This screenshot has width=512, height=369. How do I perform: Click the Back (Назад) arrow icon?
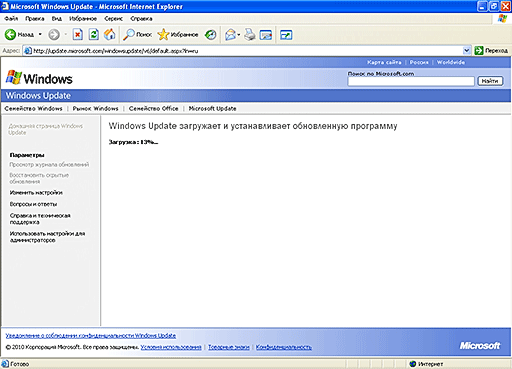tap(10, 34)
